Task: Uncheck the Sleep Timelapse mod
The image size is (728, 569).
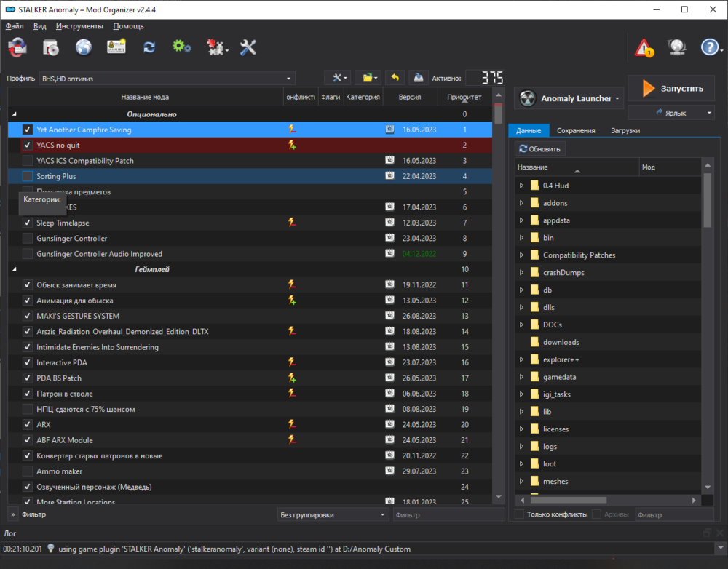Action: click(x=28, y=223)
